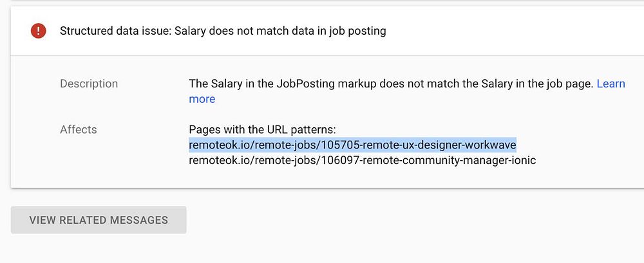Viewport: 644px width, 263px height.
Task: Click the "Description" field label
Action: click(x=89, y=84)
